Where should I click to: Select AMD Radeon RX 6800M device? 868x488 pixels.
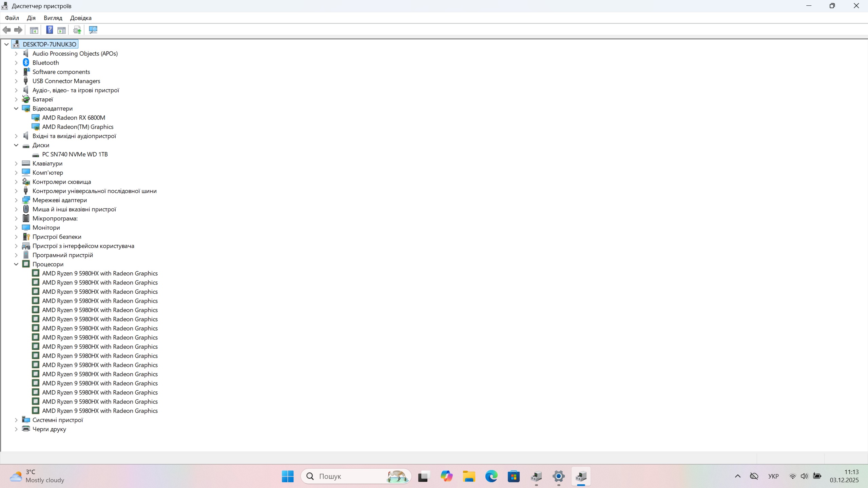73,118
